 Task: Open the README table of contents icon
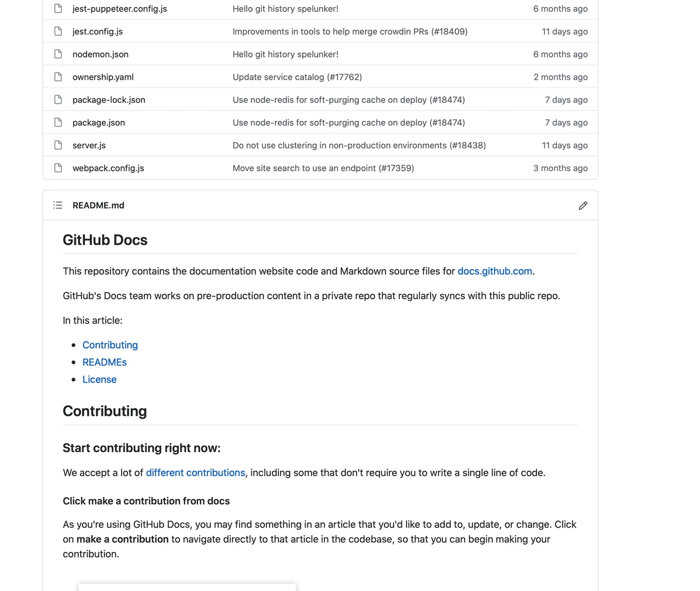click(57, 205)
